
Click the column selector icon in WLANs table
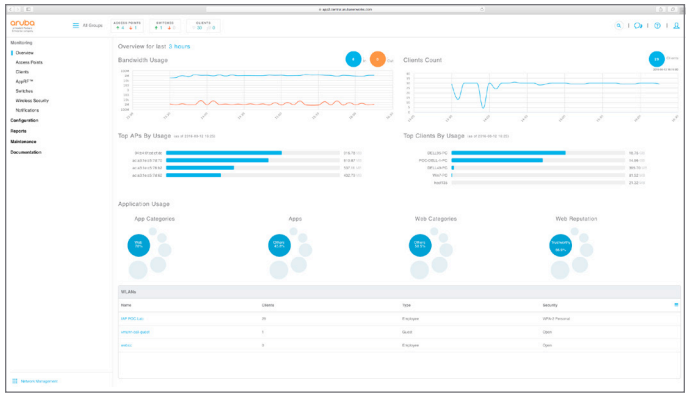click(676, 305)
